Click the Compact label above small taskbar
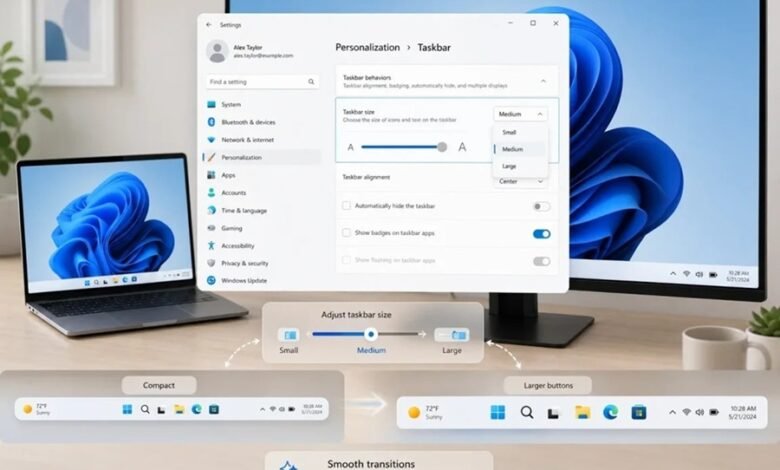The image size is (780, 470). [x=159, y=385]
